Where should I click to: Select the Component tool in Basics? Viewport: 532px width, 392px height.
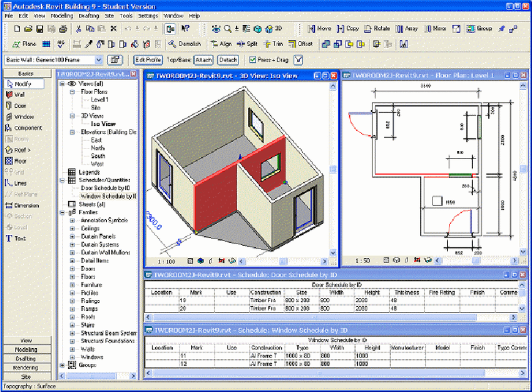tap(24, 128)
